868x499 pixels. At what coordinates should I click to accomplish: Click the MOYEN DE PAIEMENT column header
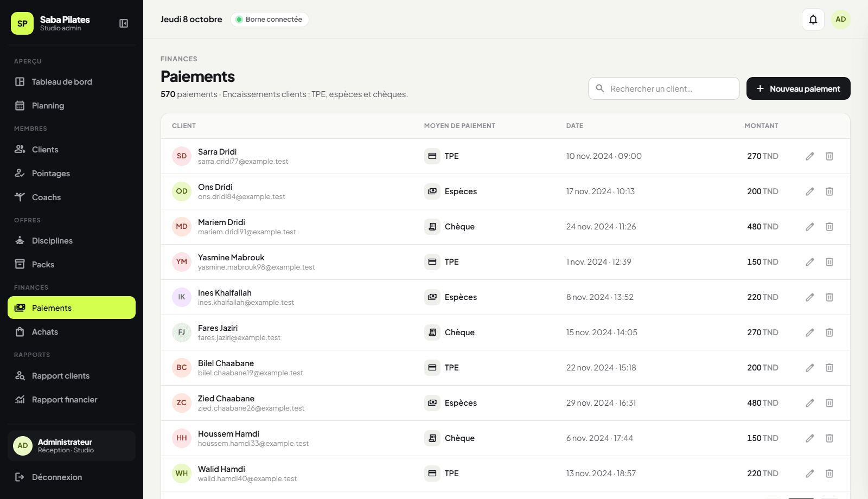pyautogui.click(x=459, y=126)
